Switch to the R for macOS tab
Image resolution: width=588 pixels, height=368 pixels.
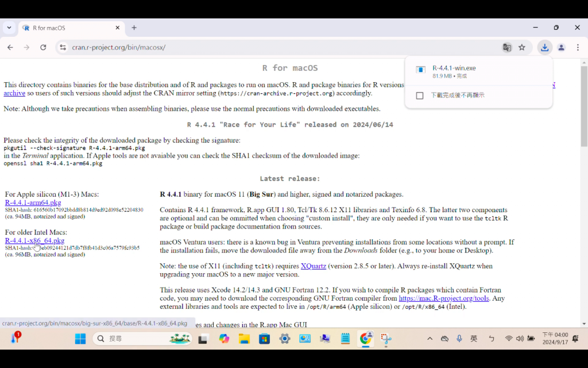tap(71, 28)
